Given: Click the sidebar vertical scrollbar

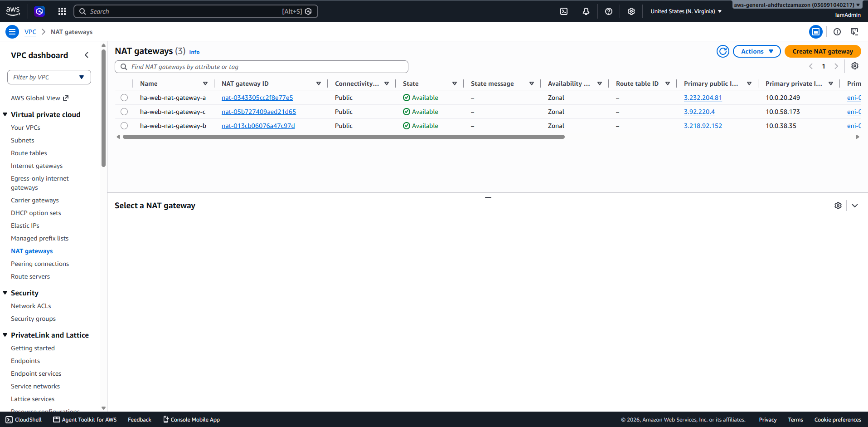Looking at the screenshot, I should tap(104, 108).
